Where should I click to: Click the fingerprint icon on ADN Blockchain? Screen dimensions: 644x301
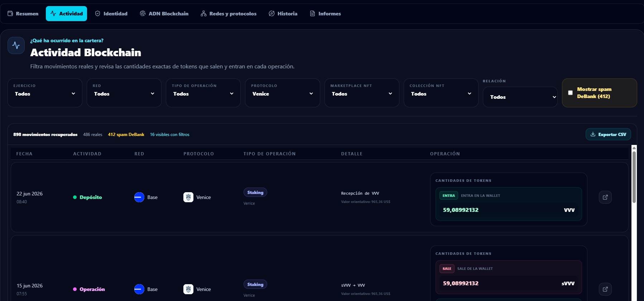[143, 14]
